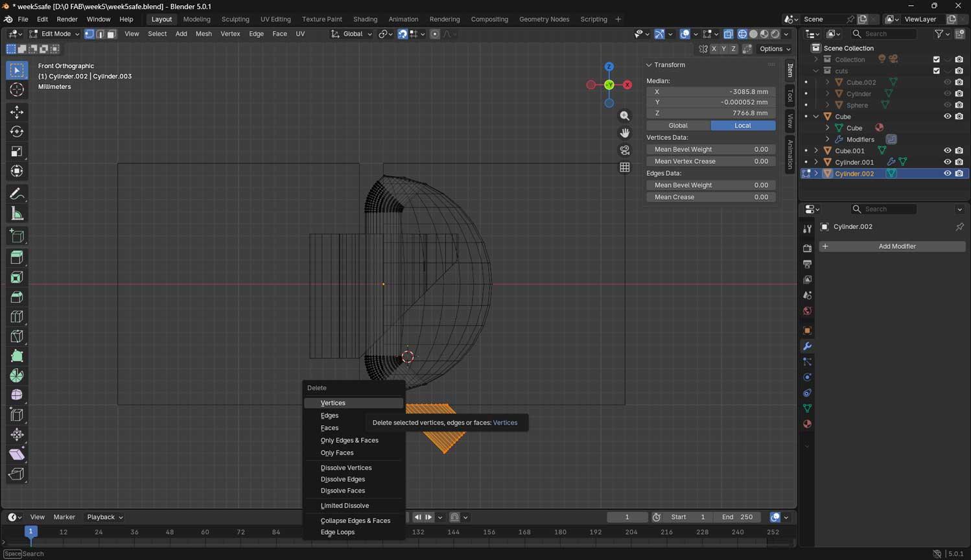
Task: Open the Edit Mode dropdown
Action: [x=55, y=34]
